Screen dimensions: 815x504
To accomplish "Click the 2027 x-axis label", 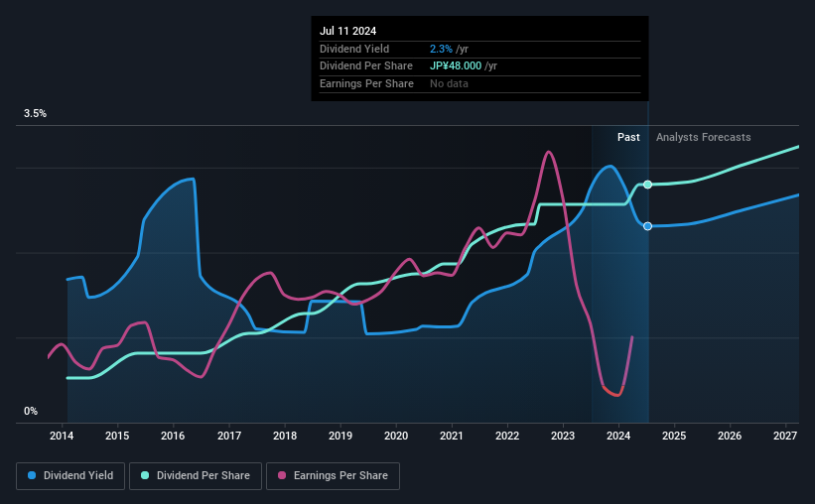I will (785, 436).
